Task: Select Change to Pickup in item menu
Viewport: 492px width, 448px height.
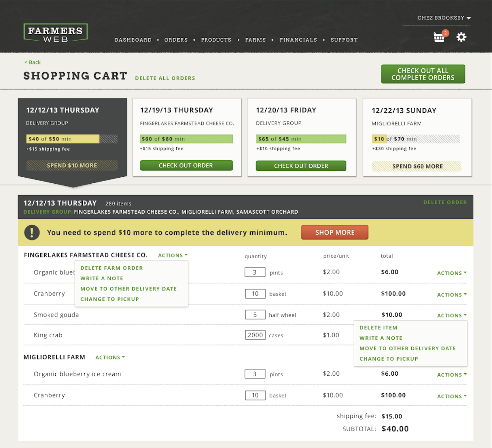Action: 389,359
